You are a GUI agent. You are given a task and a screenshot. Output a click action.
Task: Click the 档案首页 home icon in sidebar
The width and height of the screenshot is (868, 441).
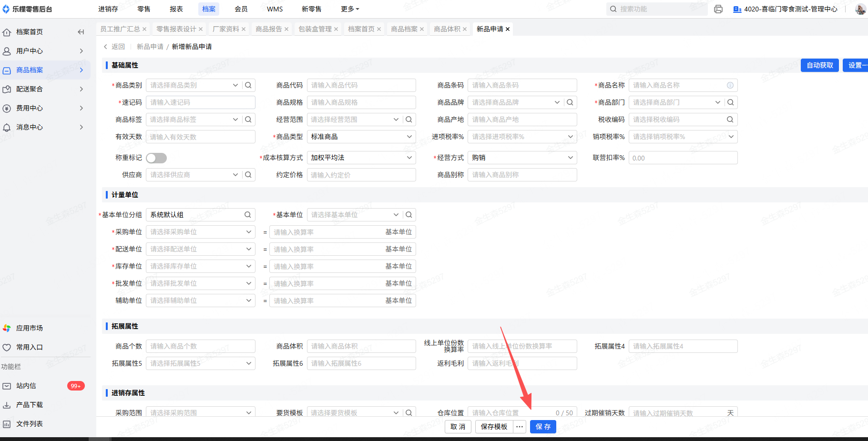click(7, 32)
